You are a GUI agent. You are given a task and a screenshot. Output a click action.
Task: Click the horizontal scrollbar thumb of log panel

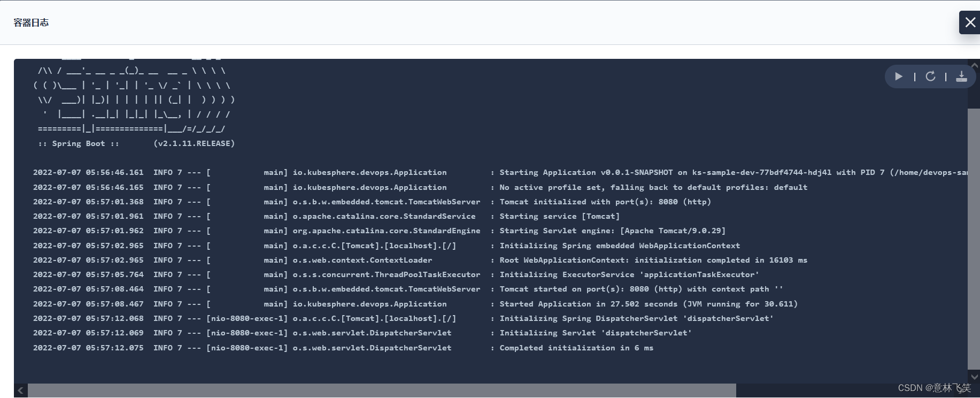click(x=382, y=391)
